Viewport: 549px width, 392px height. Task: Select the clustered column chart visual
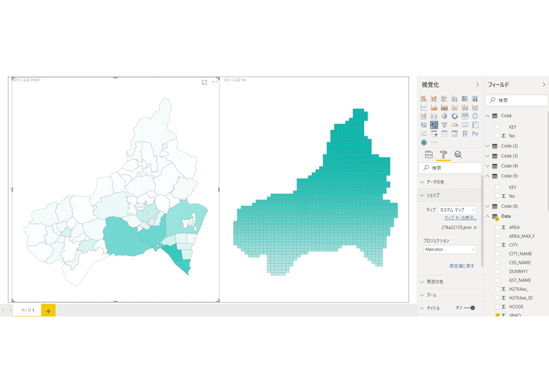pos(455,99)
